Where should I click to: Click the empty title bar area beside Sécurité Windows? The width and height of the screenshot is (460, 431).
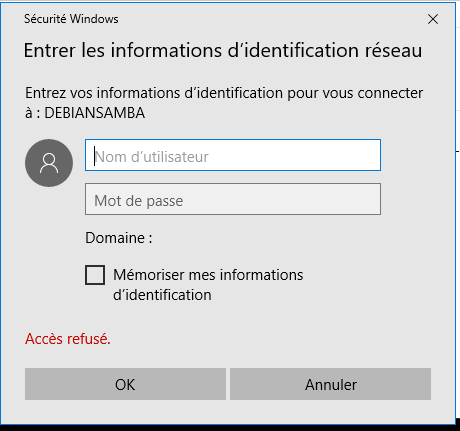267,19
